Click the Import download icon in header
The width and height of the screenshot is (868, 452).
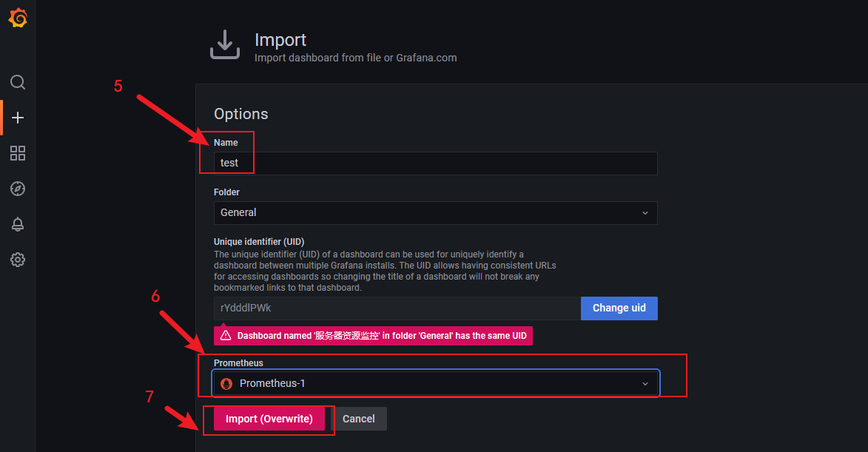(x=225, y=45)
